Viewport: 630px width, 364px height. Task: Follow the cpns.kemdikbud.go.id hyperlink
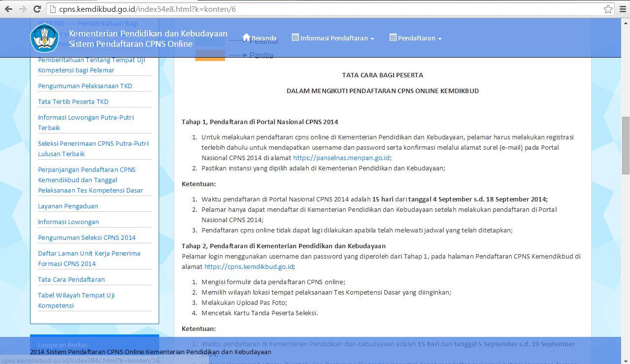tap(249, 266)
